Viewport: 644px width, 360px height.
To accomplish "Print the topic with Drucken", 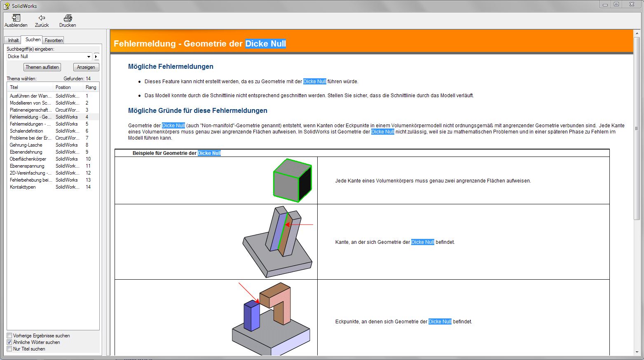I will click(68, 21).
